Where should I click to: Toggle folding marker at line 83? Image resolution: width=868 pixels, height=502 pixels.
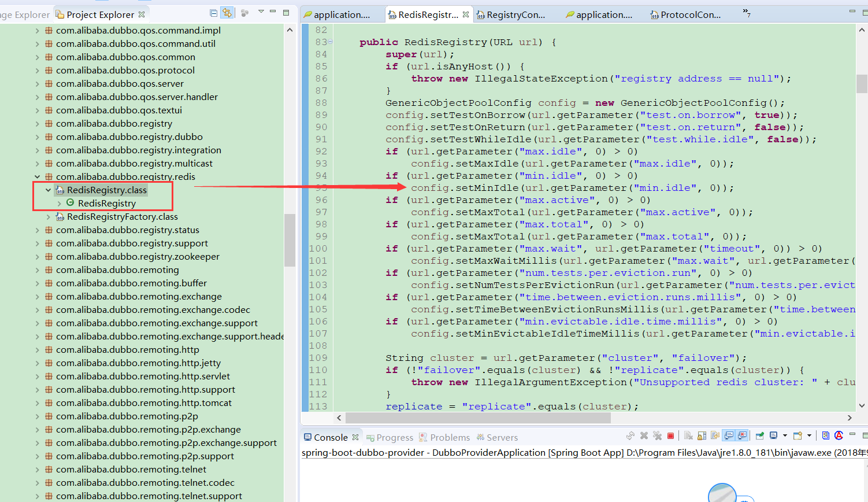pyautogui.click(x=331, y=42)
